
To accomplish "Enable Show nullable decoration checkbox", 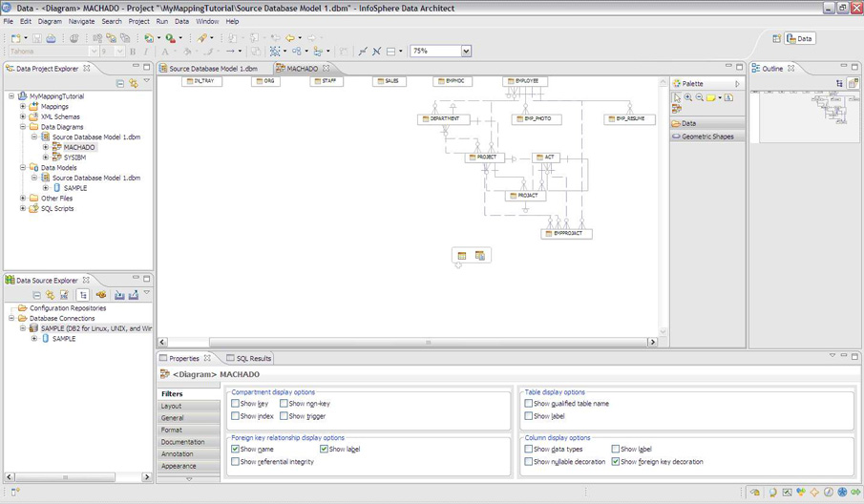I will coord(529,462).
